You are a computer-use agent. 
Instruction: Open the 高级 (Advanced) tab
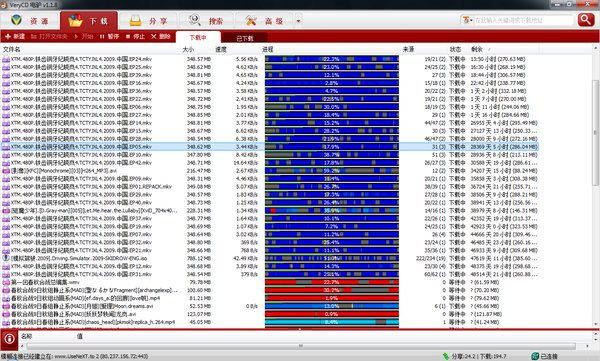coord(264,21)
